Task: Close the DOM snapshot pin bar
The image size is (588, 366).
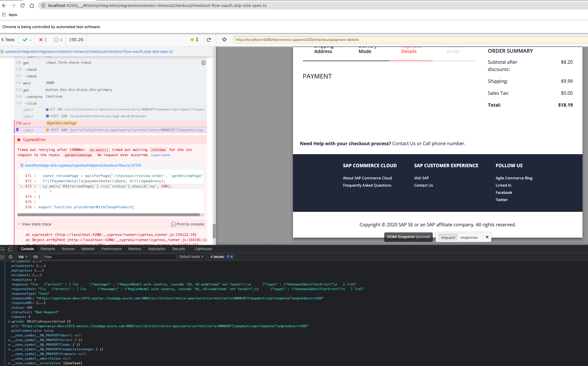Action: point(487,237)
